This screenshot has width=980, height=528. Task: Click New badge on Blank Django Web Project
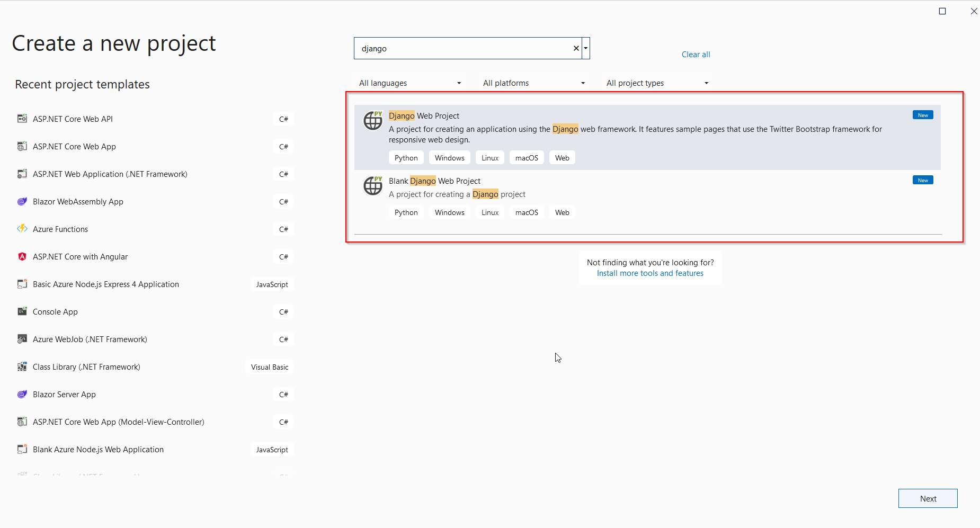pos(923,180)
